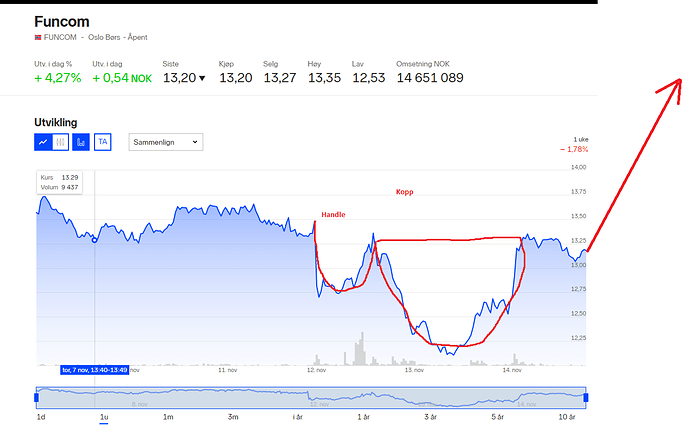The height and width of the screenshot is (433, 690).
Task: Click the Norwegian flag icon beside FUNCOM
Action: pos(38,37)
